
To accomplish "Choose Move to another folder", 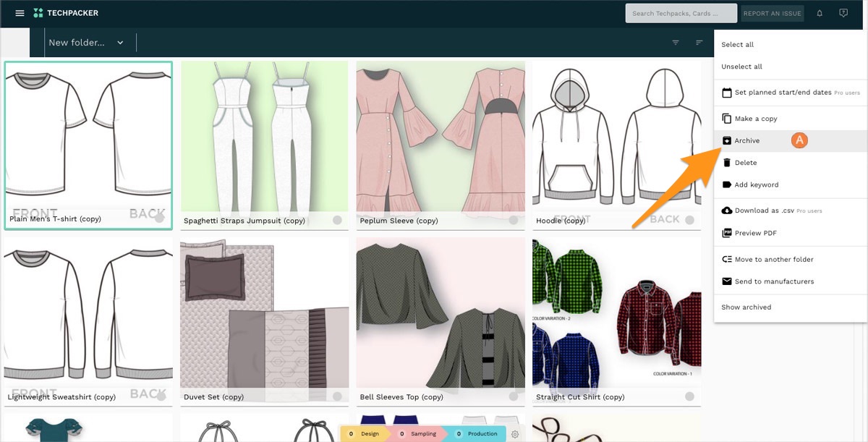I will point(791,259).
